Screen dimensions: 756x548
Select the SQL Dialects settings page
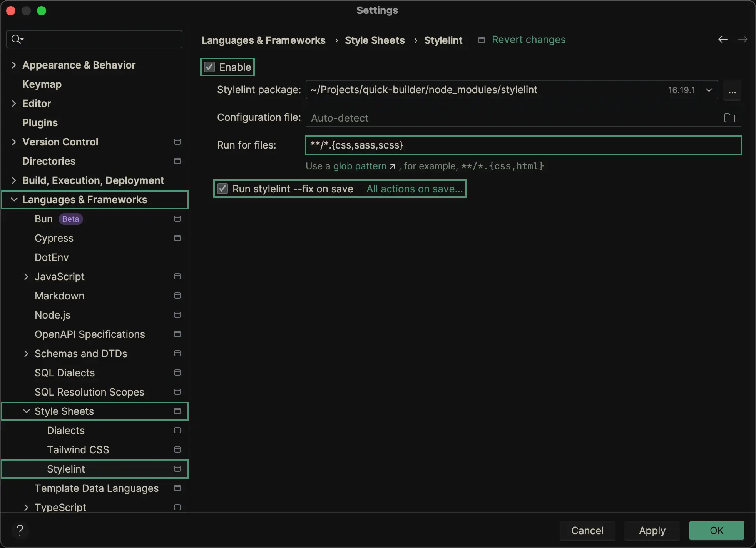click(x=65, y=373)
